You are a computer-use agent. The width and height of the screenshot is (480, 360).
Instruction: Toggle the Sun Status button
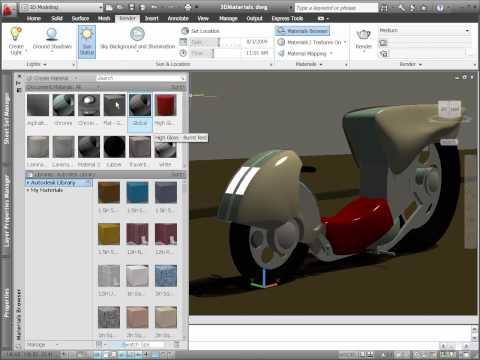(x=87, y=42)
